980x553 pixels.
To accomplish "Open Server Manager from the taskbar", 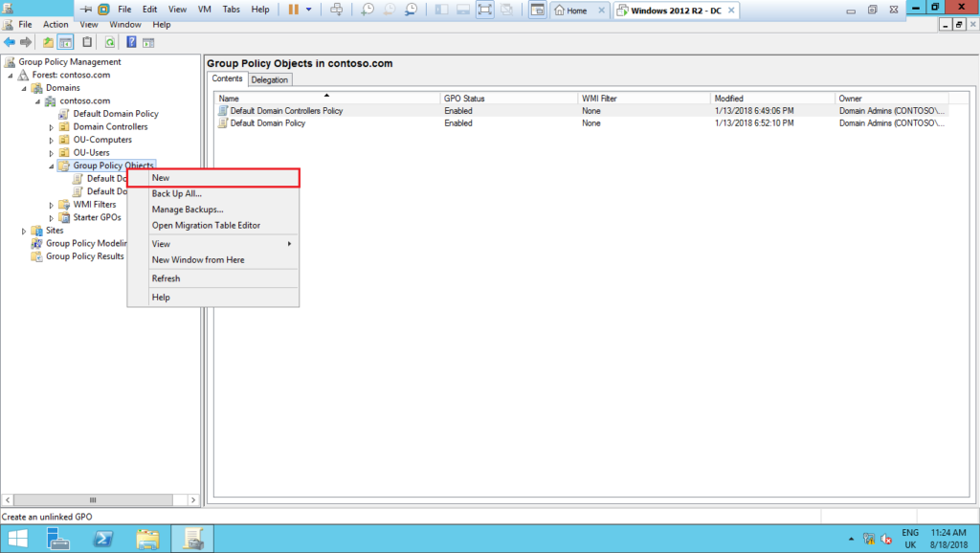I will [58, 539].
